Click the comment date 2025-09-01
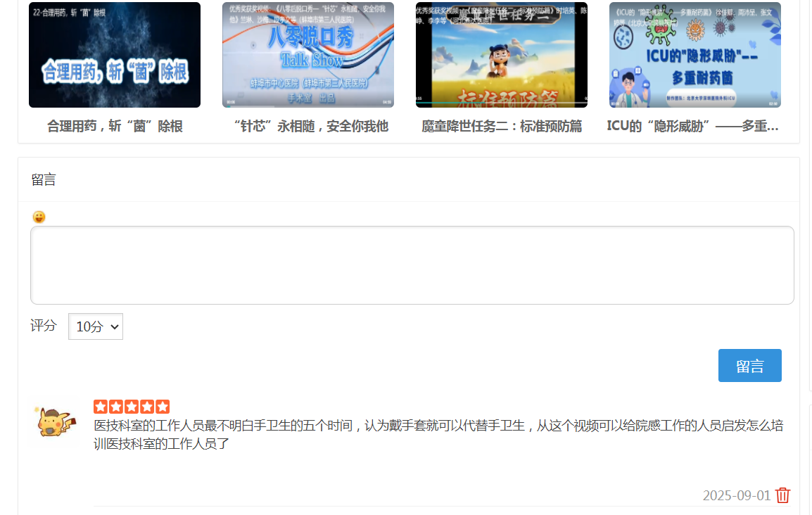The height and width of the screenshot is (515, 812). [x=736, y=495]
